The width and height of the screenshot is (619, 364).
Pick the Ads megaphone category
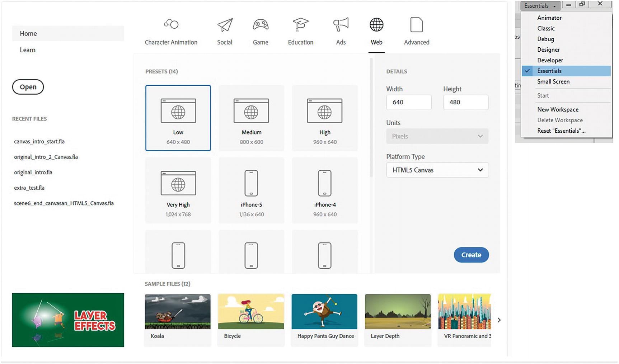341,25
